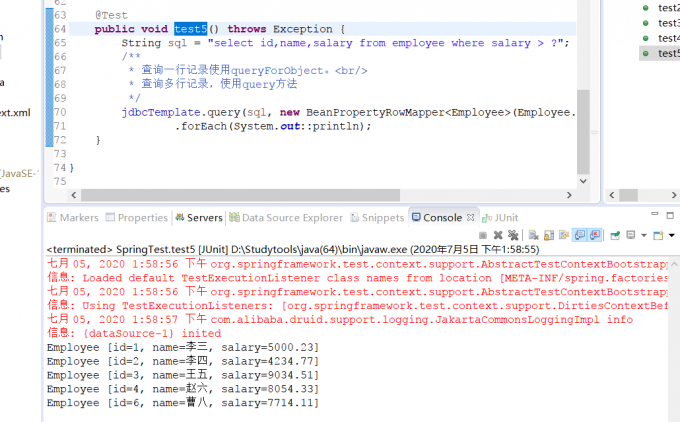
Task: Toggle Show Console When Standard Error Changes
Action: [595, 235]
